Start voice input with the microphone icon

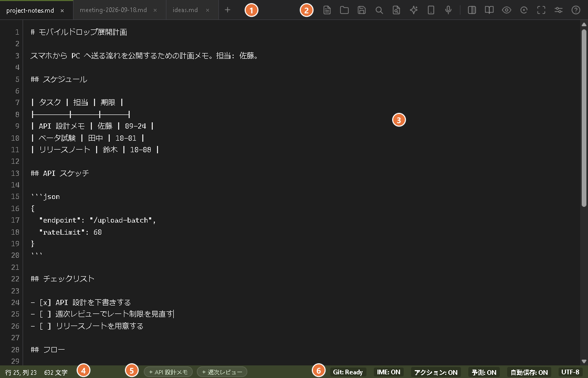pos(448,10)
